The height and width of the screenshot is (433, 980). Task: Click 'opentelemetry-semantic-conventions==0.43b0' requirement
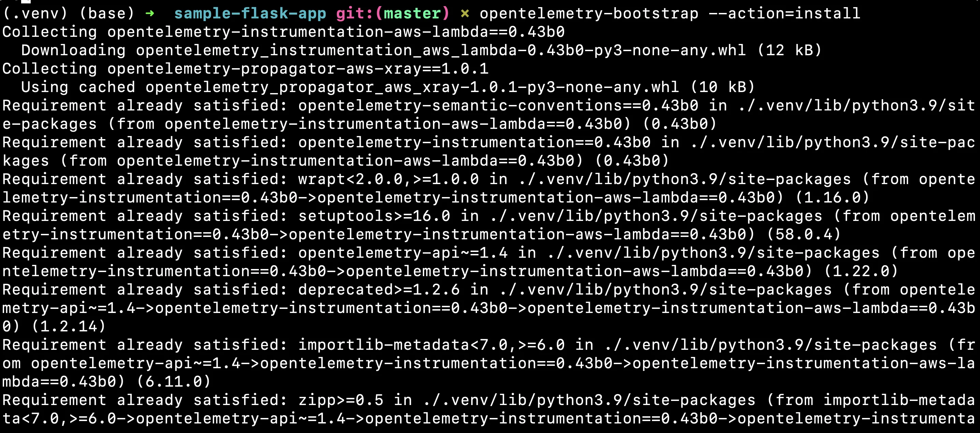point(499,105)
